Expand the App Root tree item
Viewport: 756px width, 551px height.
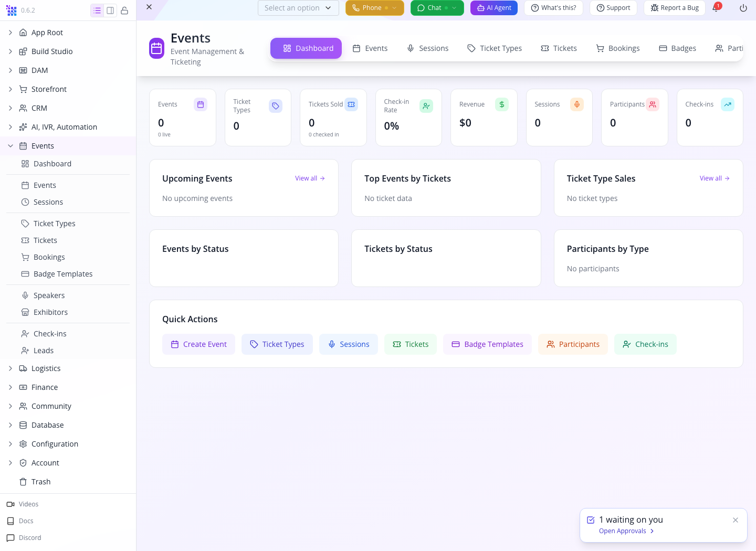click(10, 33)
